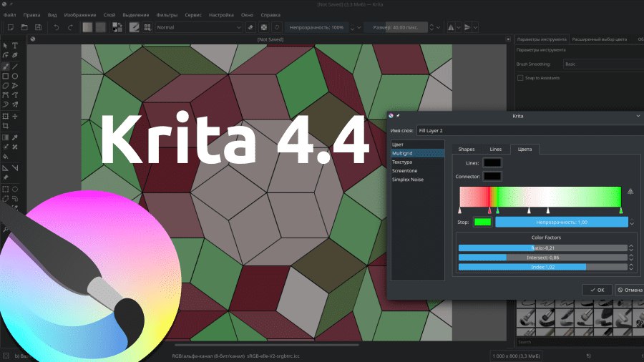Undo the last action
644x362 pixels.
(57, 27)
